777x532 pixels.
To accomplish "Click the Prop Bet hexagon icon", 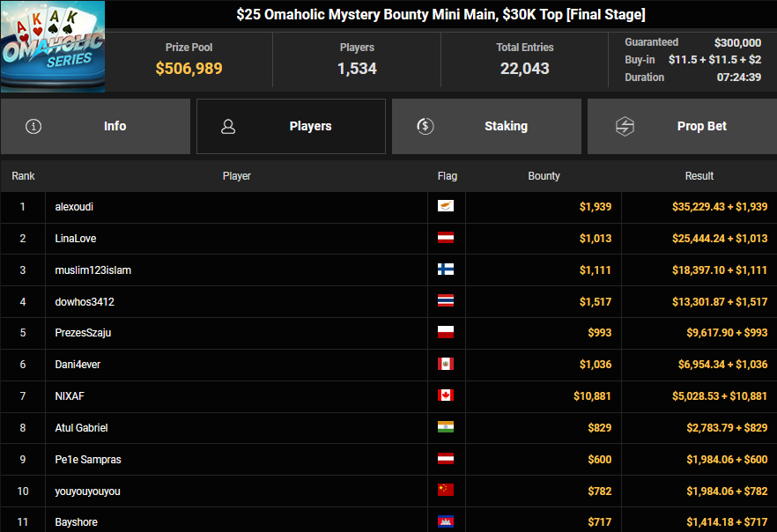I will [625, 126].
